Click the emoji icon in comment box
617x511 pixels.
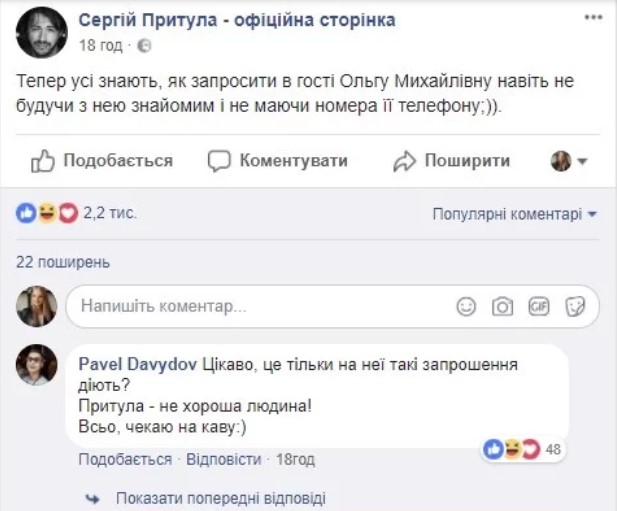[466, 306]
